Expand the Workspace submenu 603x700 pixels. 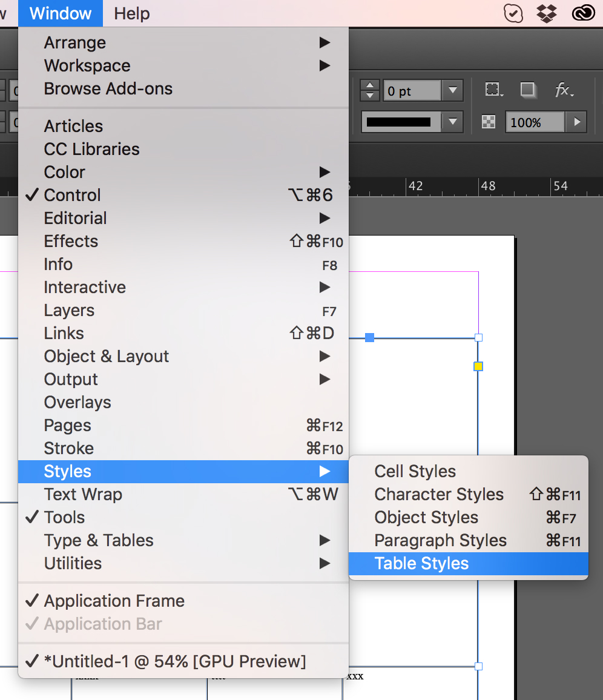(87, 65)
